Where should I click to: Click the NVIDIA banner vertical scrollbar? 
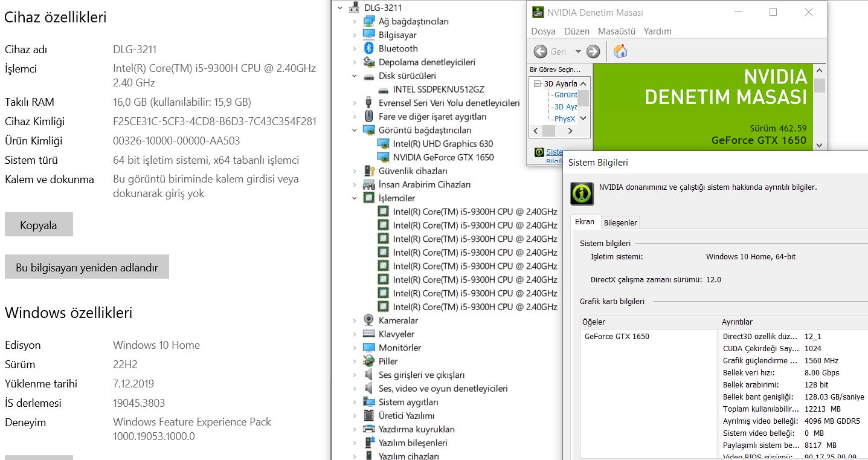[819, 107]
